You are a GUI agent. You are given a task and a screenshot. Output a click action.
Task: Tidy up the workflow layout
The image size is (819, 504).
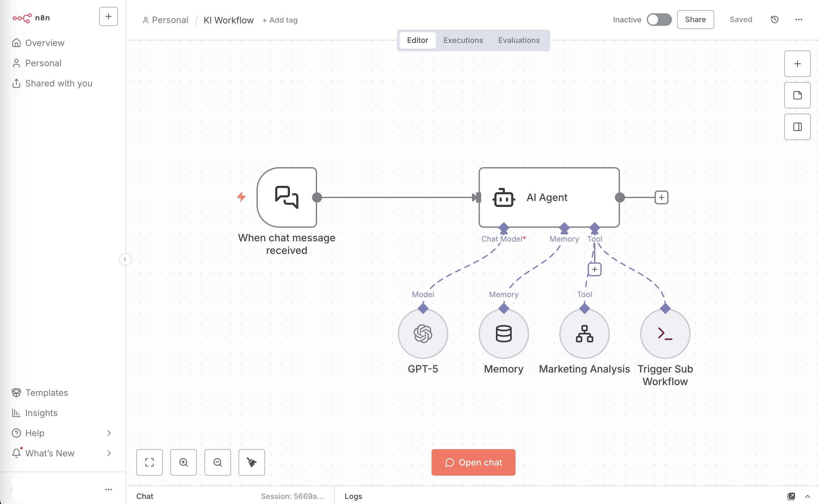point(251,462)
